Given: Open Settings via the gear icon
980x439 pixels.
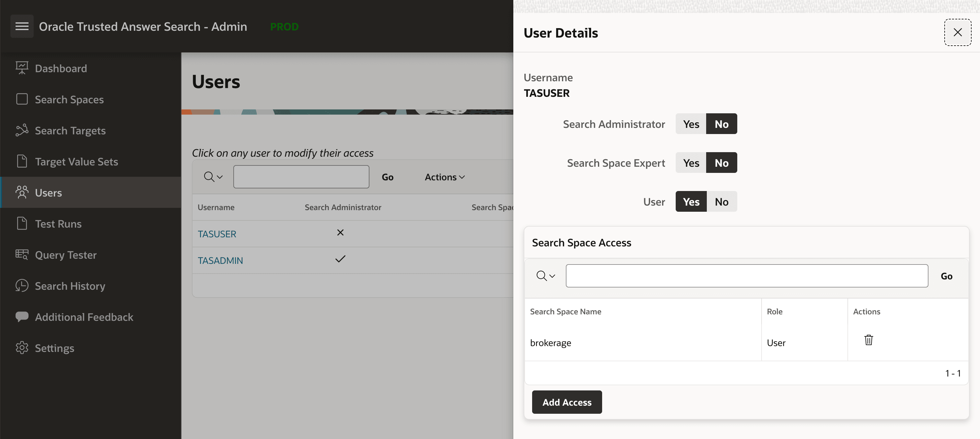Looking at the screenshot, I should pos(22,348).
